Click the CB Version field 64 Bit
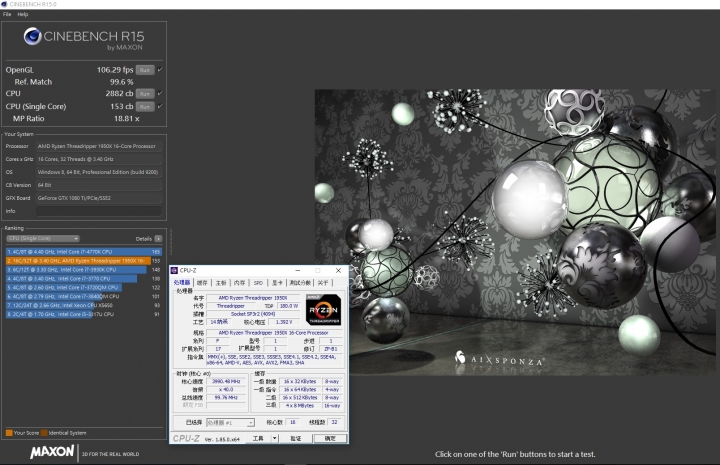 [99, 185]
